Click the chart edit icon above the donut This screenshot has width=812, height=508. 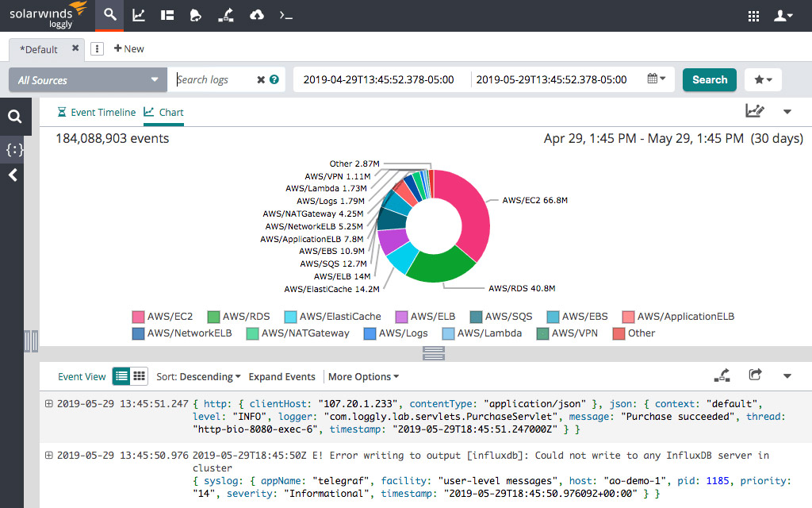tap(755, 111)
